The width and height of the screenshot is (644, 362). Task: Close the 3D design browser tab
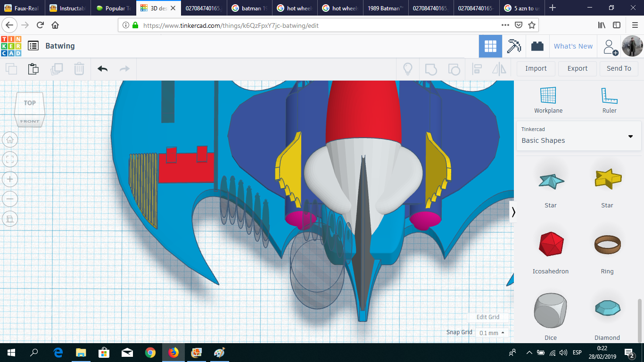(173, 8)
